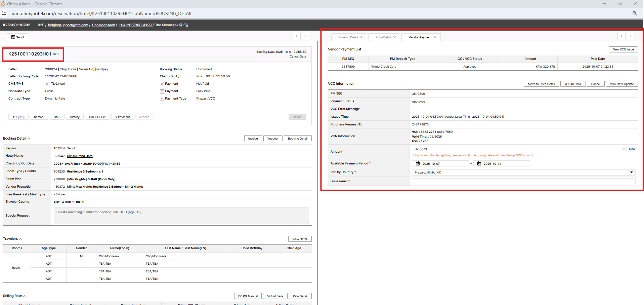Select the Seoul hotel tab
Viewport: 644px width, 305px height.
tap(18, 37)
